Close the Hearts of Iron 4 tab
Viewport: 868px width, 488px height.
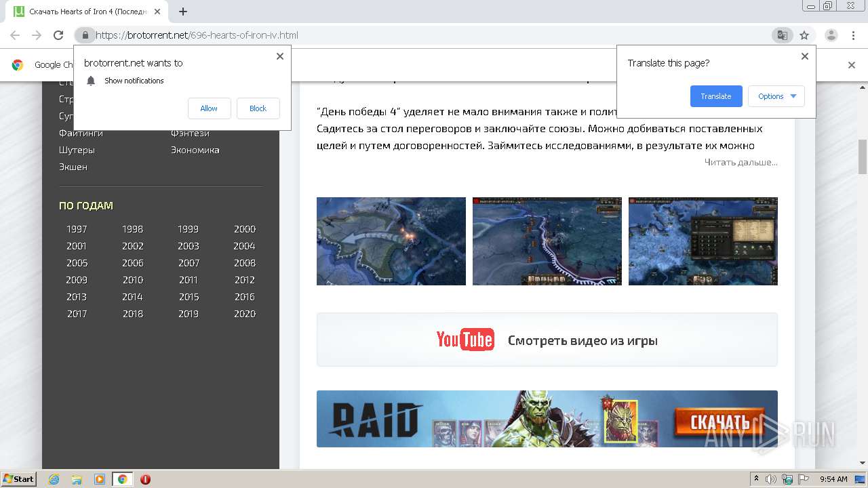tap(157, 12)
